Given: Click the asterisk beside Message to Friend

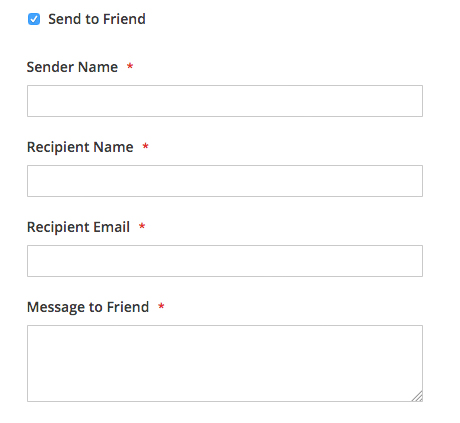Looking at the screenshot, I should click(161, 306).
